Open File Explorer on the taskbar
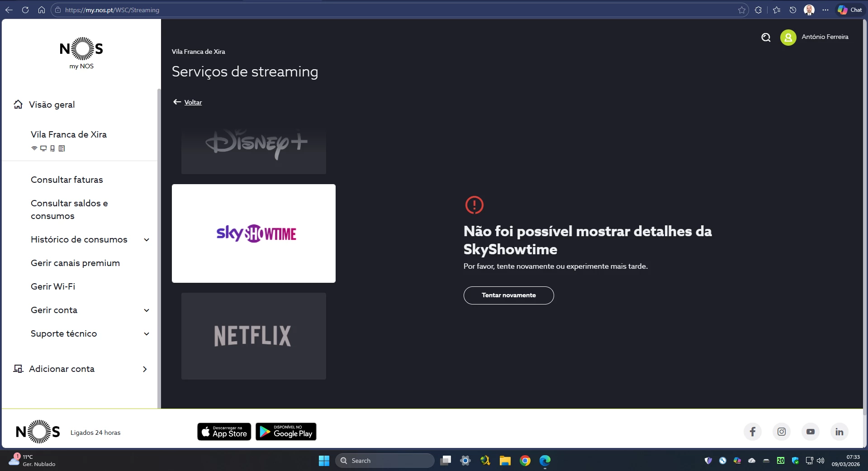Viewport: 868px width, 471px height. [505, 461]
